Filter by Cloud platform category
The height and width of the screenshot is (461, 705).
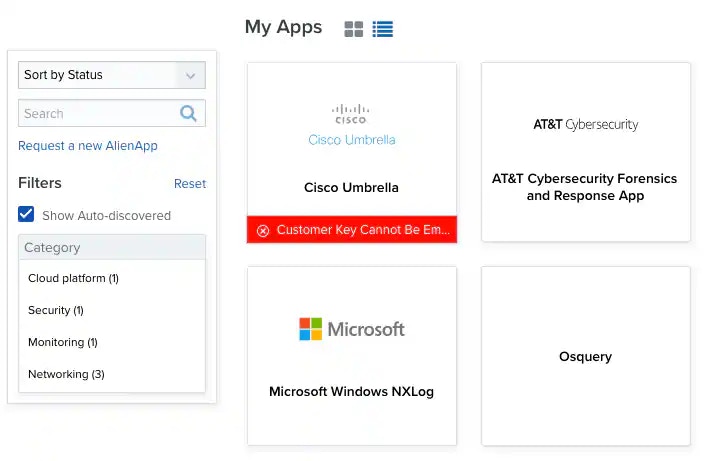73,278
